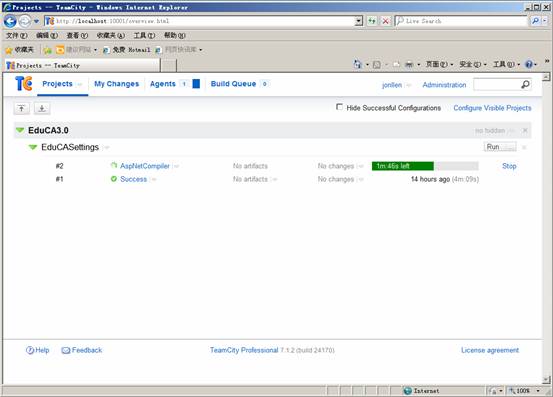Click the hide EduCA3.0 project X icon
553x397 pixels.
[x=525, y=130]
